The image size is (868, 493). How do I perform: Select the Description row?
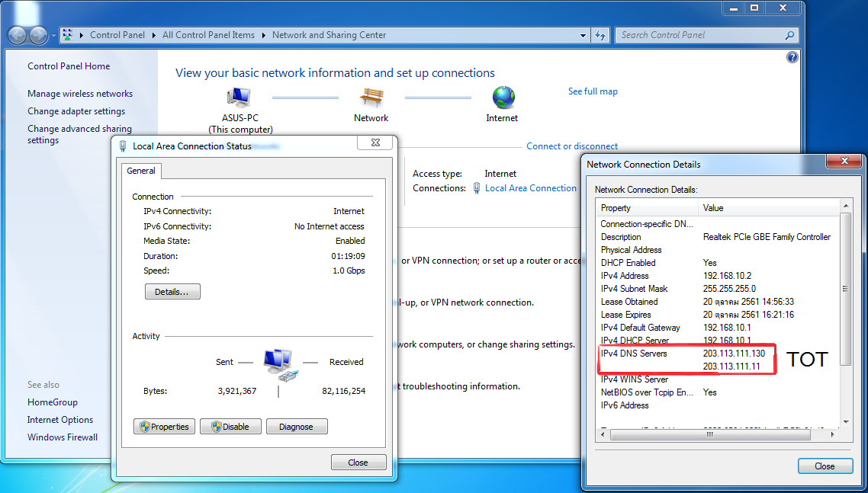[x=717, y=237]
